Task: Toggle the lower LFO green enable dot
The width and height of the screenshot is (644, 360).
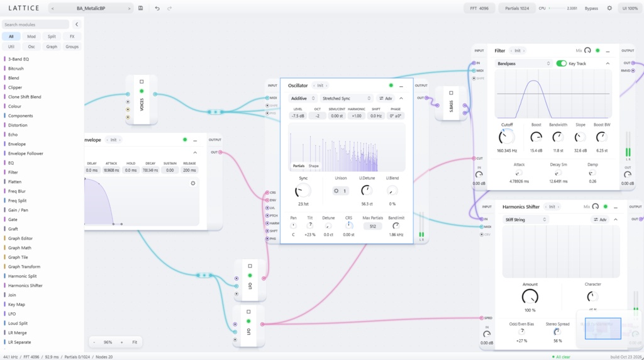Action: pos(248,321)
